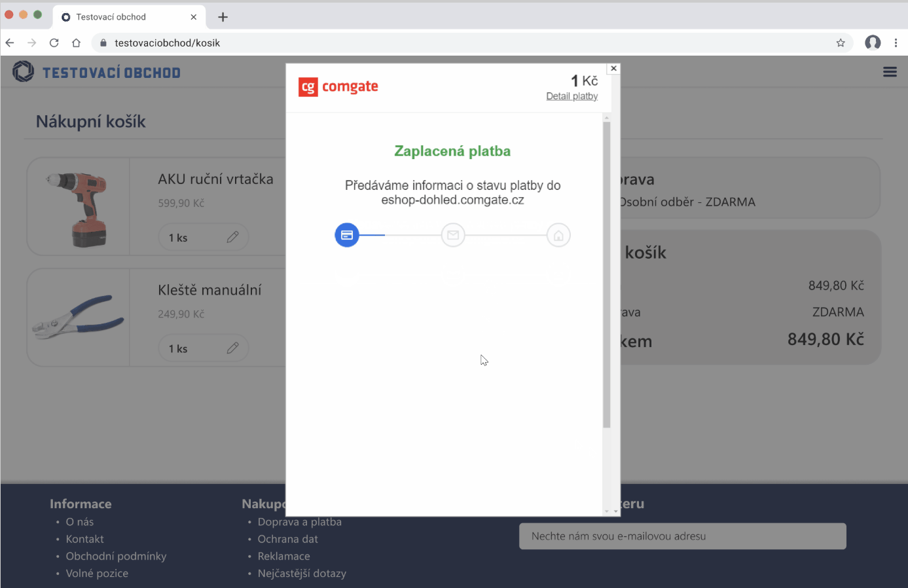Click the Nákupní košík page heading
Screen dimensions: 908x588
(x=91, y=122)
